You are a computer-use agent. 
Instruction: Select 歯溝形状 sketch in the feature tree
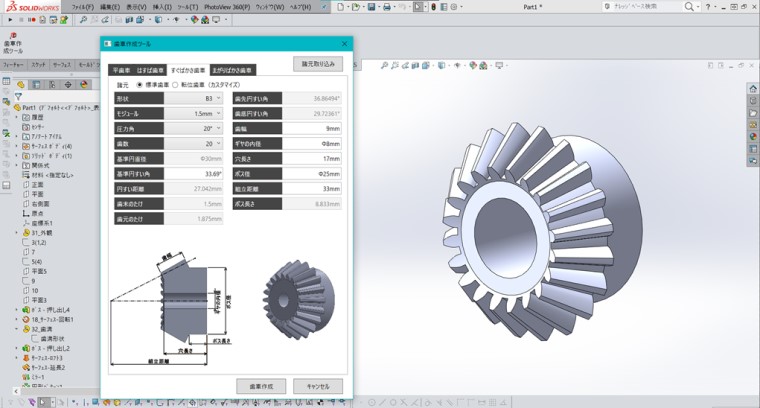pyautogui.click(x=48, y=339)
